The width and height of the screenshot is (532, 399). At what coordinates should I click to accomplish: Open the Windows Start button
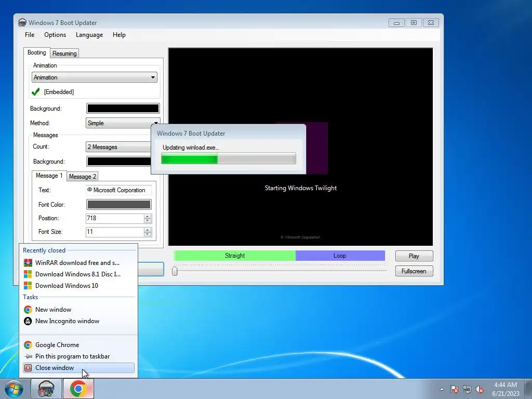point(14,389)
